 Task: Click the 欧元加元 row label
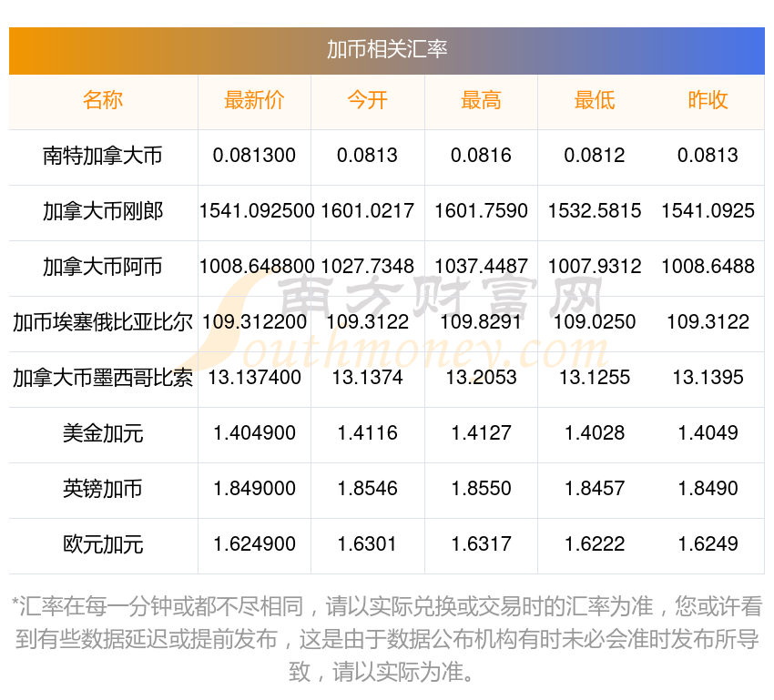103,544
